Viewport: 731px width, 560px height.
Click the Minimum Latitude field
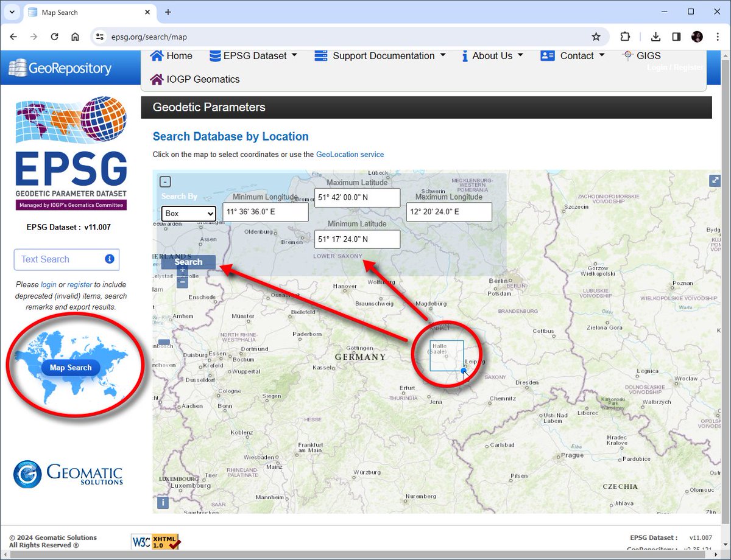pos(358,239)
